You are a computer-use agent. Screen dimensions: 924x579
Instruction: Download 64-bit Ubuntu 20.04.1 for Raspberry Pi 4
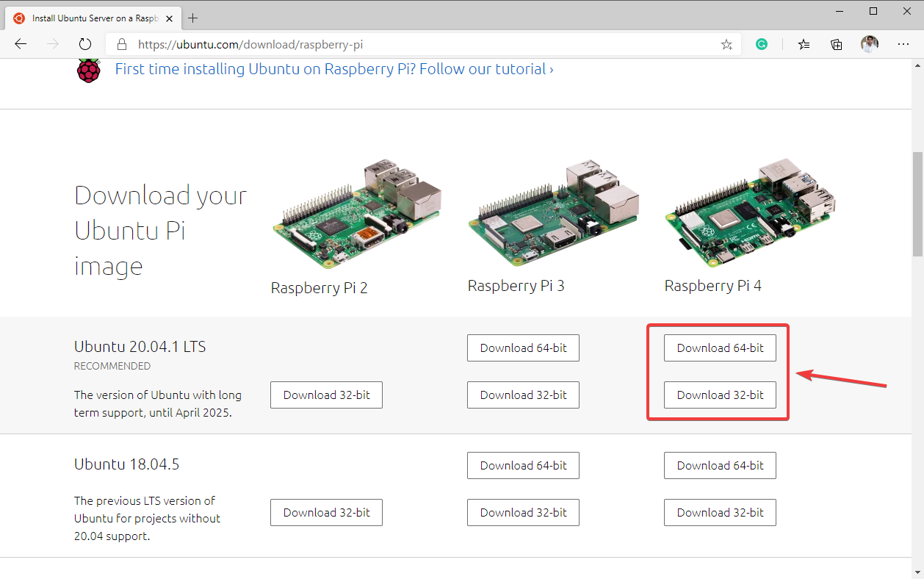(719, 348)
